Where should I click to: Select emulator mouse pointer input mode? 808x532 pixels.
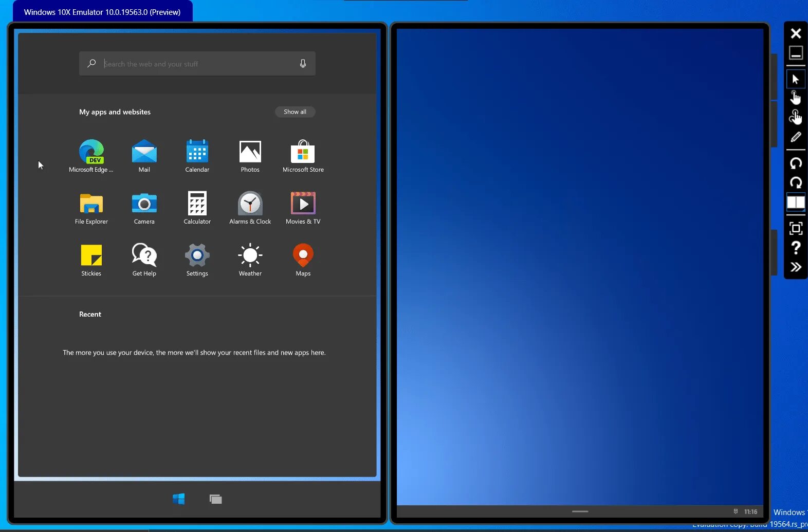tap(796, 79)
